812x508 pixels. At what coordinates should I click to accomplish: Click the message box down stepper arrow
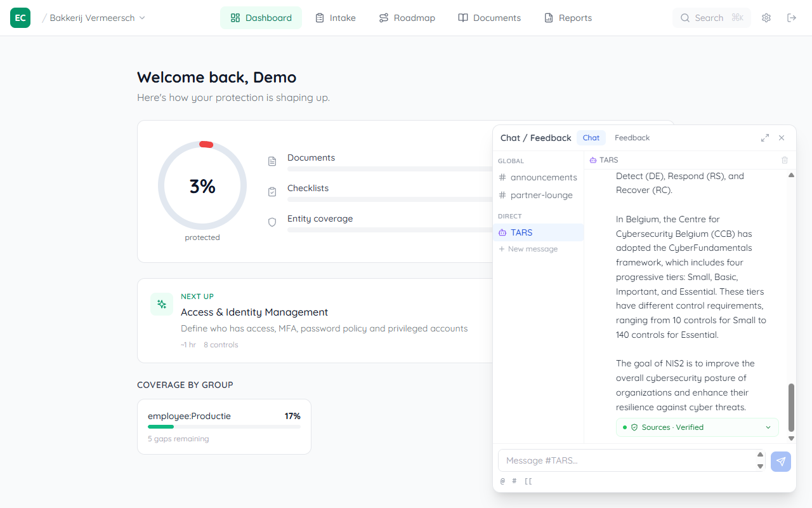761,467
